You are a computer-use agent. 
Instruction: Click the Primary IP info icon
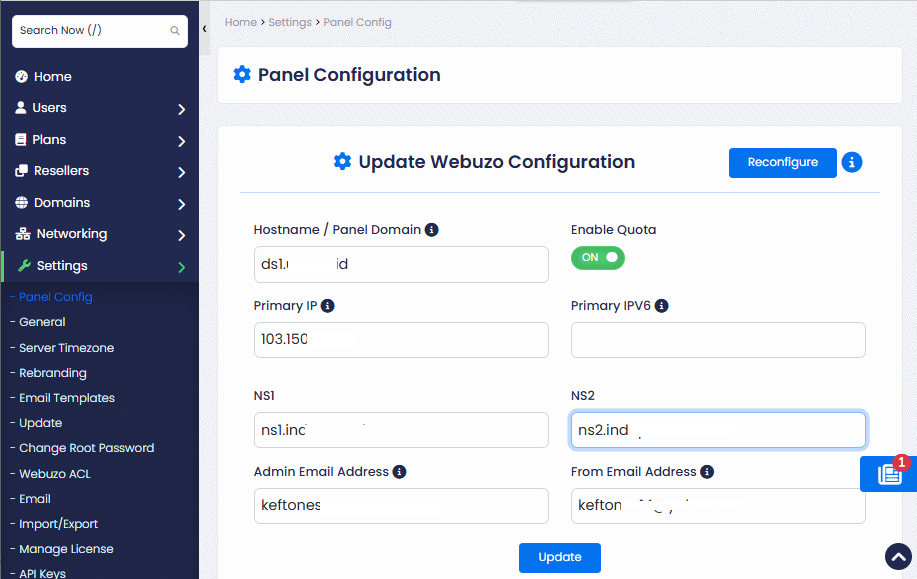(328, 306)
